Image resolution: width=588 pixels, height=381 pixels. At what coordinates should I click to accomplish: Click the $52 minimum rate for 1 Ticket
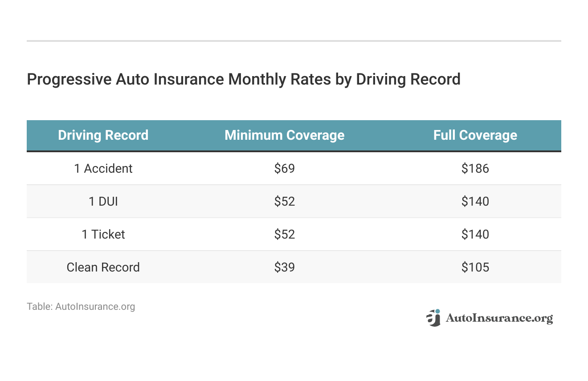pos(285,235)
